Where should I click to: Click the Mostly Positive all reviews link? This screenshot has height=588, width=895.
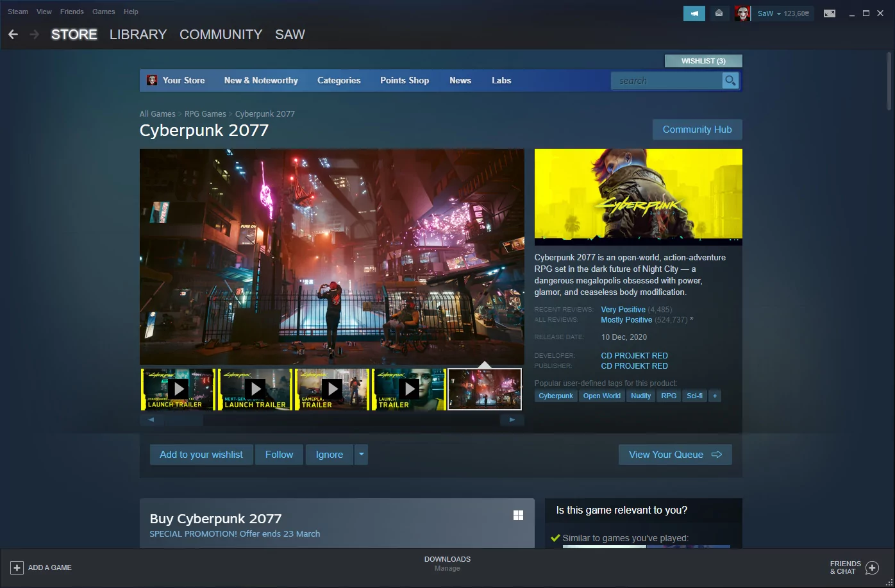[x=626, y=320]
